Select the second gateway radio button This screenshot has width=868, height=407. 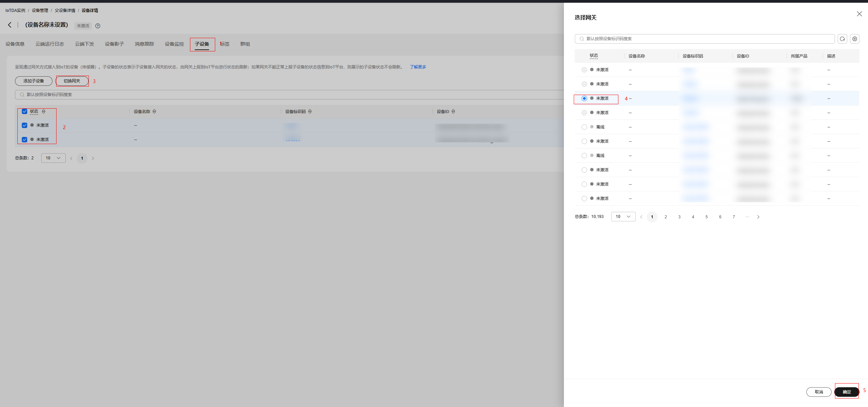(x=584, y=84)
